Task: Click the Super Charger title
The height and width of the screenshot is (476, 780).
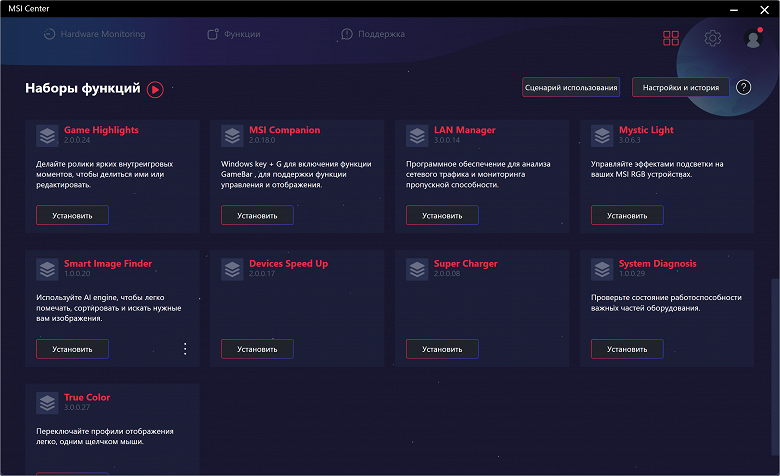Action: click(x=466, y=264)
